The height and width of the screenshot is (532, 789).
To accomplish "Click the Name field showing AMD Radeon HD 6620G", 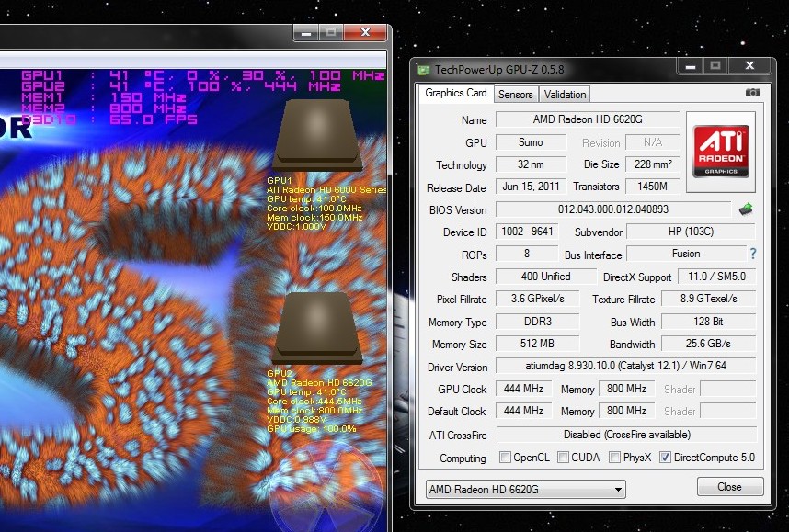I will coord(588,119).
